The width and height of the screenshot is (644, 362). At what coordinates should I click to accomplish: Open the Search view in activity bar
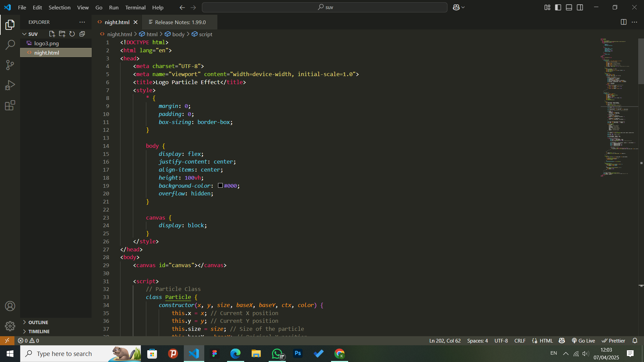pyautogui.click(x=10, y=45)
